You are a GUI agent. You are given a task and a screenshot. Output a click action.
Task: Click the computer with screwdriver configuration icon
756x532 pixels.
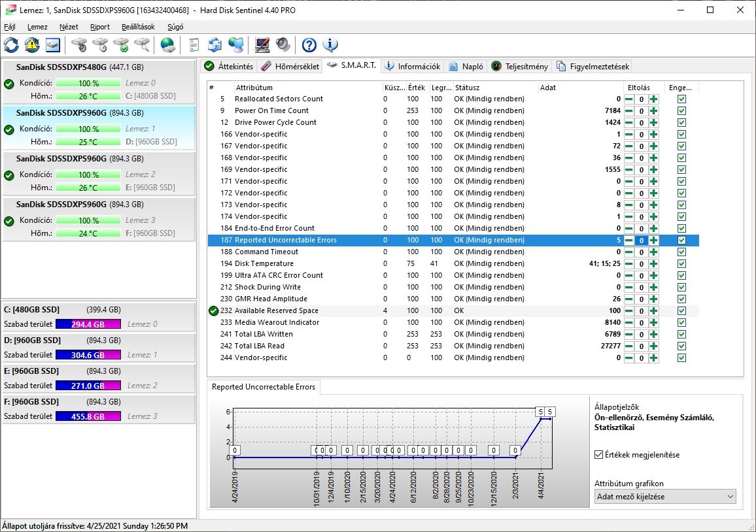click(262, 45)
